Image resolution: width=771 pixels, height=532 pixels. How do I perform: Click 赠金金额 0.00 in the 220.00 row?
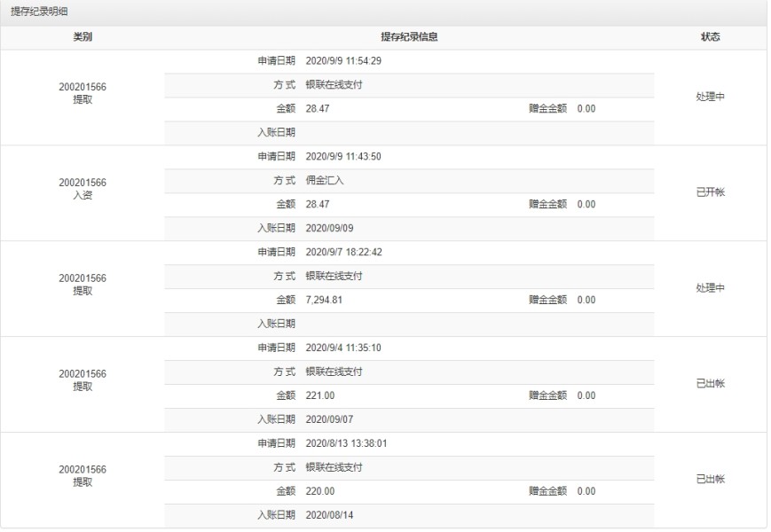coord(562,491)
